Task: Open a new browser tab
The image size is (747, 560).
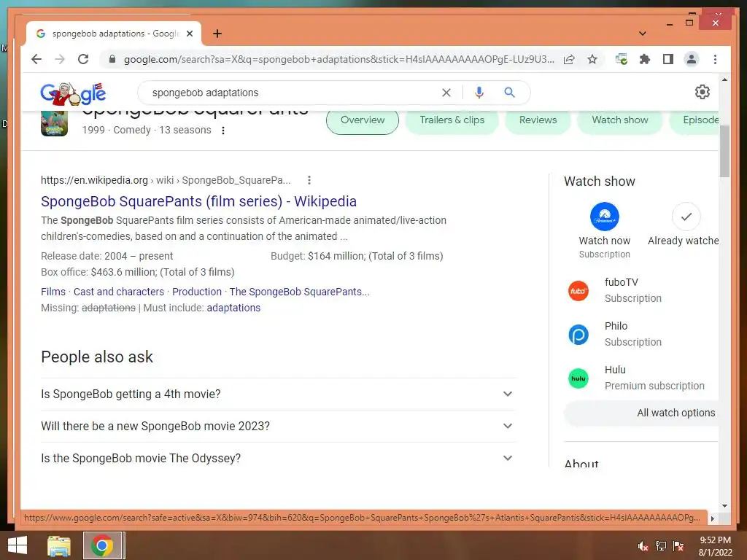Action: click(x=217, y=34)
